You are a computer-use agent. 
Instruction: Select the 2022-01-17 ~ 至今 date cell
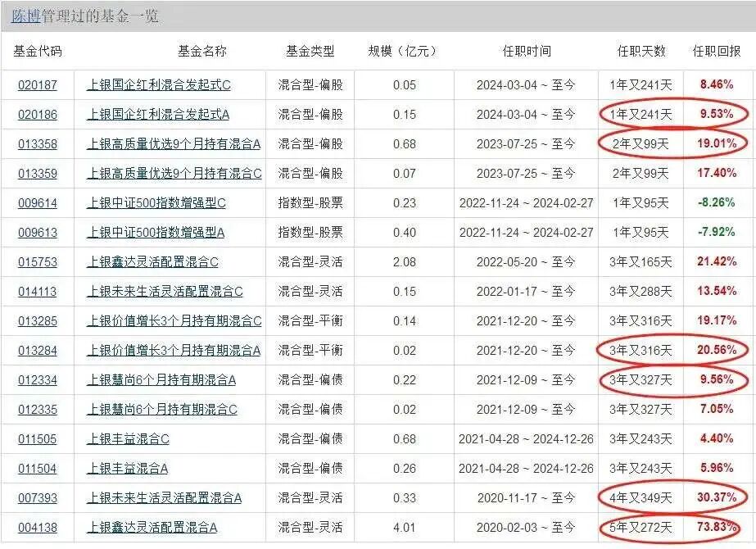526,292
